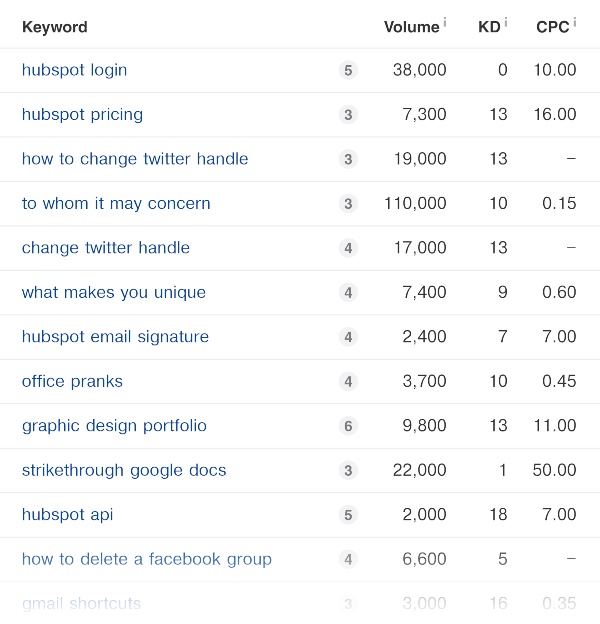600x624 pixels.
Task: Open the strikethrough google docs keyword link
Action: (x=124, y=470)
